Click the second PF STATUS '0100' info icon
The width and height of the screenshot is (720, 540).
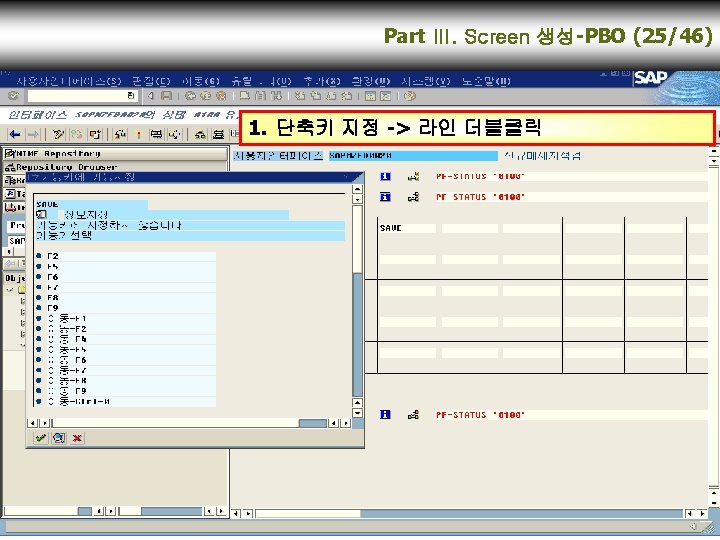pos(385,197)
